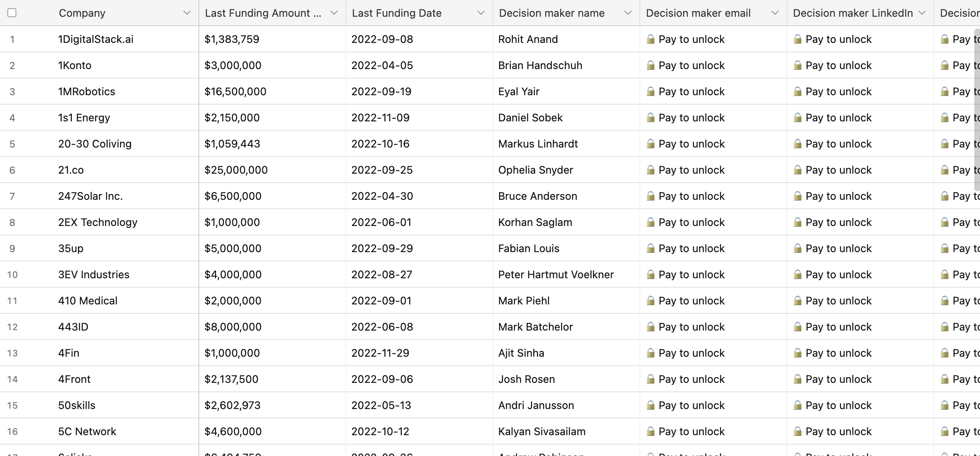Click the lock icon in 247Solar Inc. LinkedIn cell
The image size is (980, 456).
[x=797, y=196]
